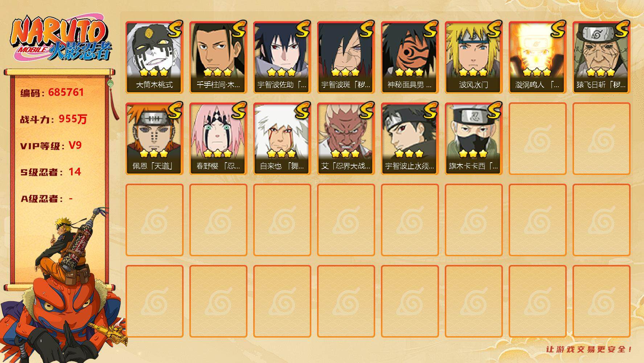Select the 大筒木桃式 ninja card
This screenshot has width=644, height=363.
[x=155, y=57]
